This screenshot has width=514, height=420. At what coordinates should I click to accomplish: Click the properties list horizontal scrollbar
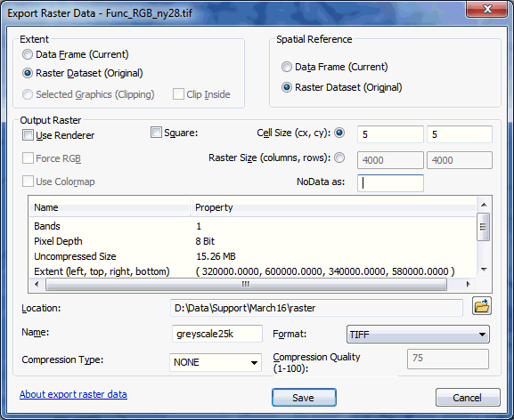pyautogui.click(x=246, y=284)
